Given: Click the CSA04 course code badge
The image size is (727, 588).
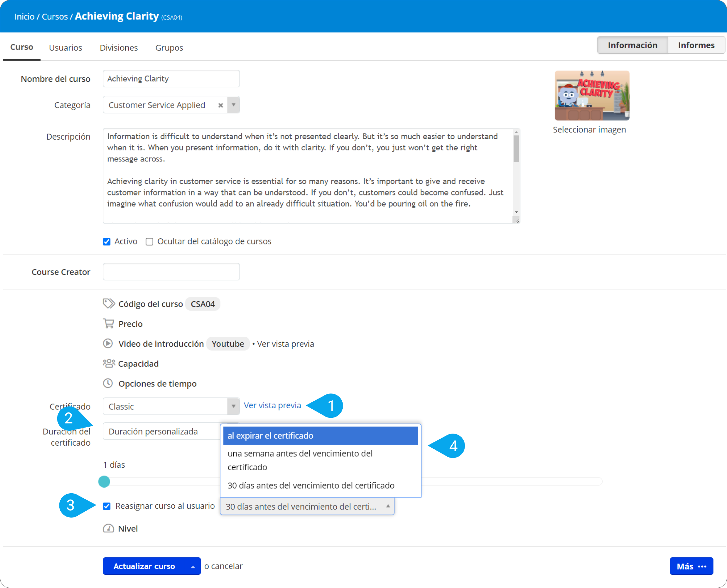Looking at the screenshot, I should (202, 304).
